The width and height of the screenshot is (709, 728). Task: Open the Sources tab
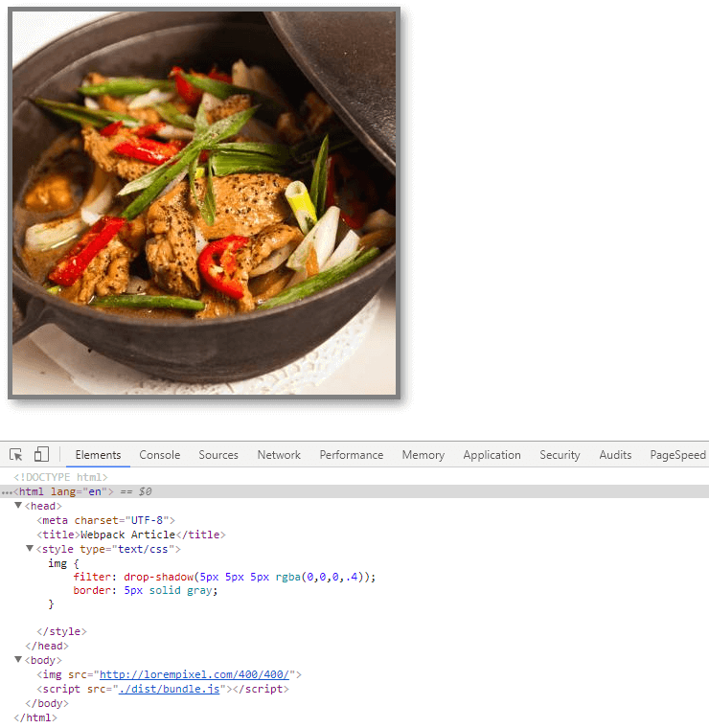tap(218, 455)
